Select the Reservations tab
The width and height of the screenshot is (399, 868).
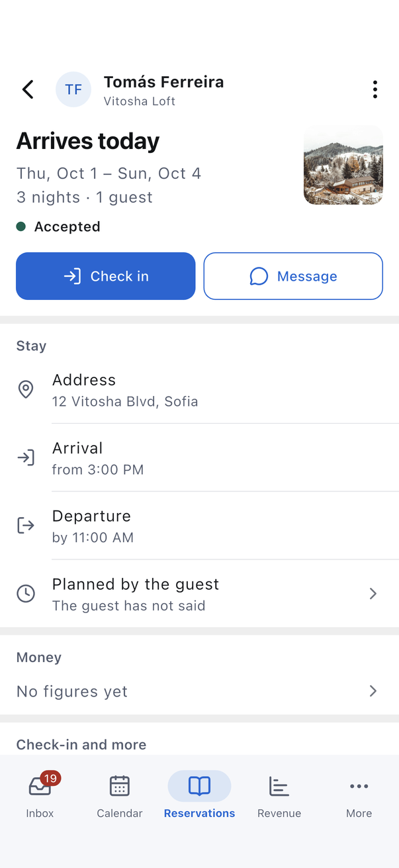pyautogui.click(x=199, y=795)
